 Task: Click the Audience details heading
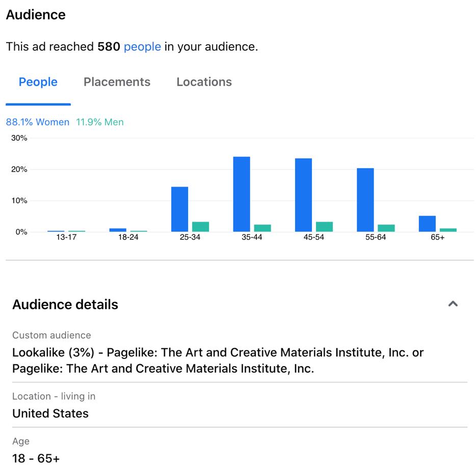pos(65,304)
